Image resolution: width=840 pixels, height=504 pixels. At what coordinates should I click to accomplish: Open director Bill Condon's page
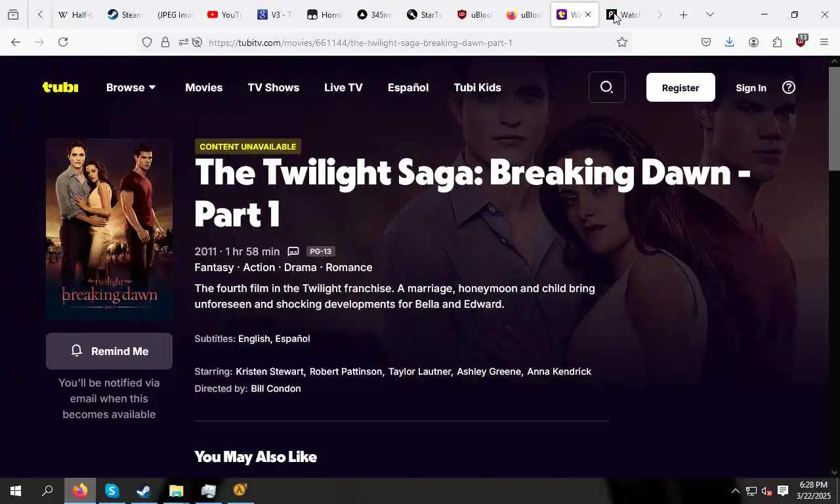coord(276,388)
